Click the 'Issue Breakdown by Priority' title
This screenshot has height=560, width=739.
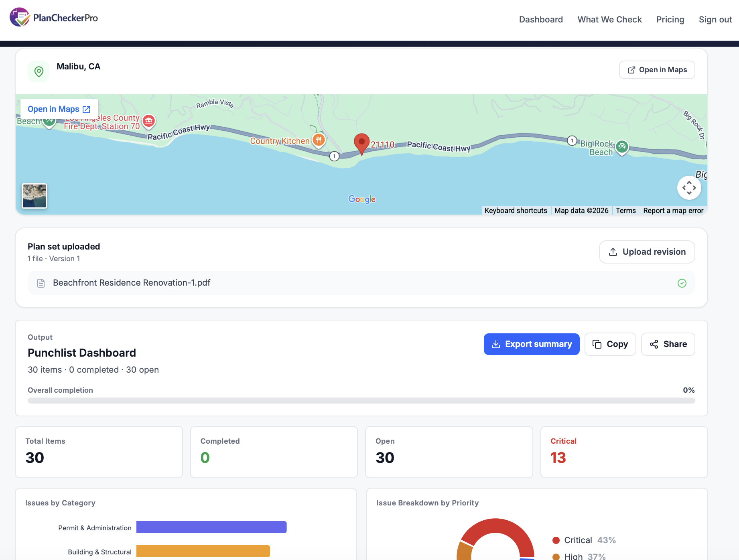(x=428, y=503)
